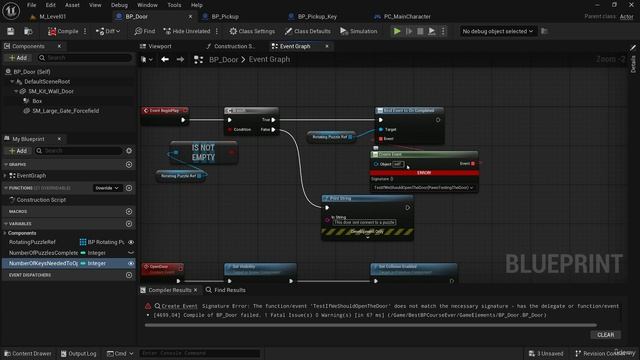
Task: Select Construction Script function
Action: [x=41, y=200]
